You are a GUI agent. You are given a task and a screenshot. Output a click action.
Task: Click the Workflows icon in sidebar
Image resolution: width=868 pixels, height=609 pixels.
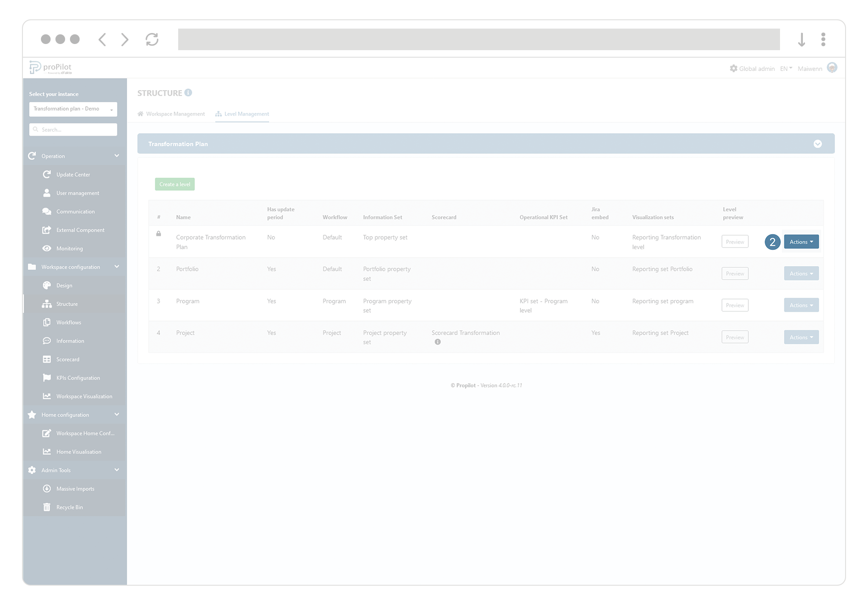pos(47,322)
